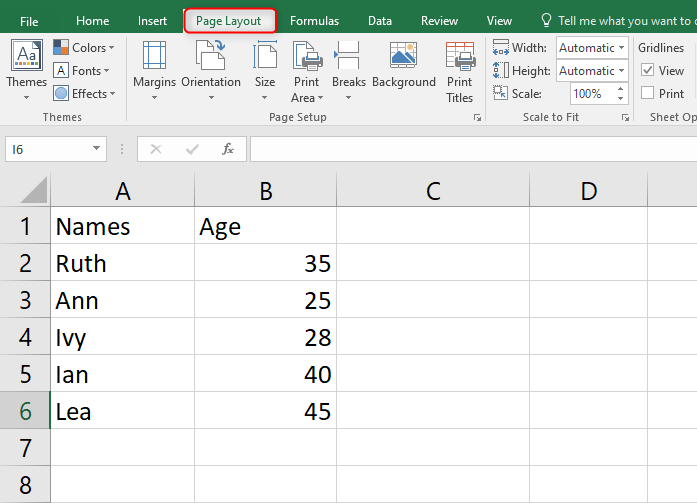The height and width of the screenshot is (503, 697).
Task: Select column A header
Action: (123, 191)
